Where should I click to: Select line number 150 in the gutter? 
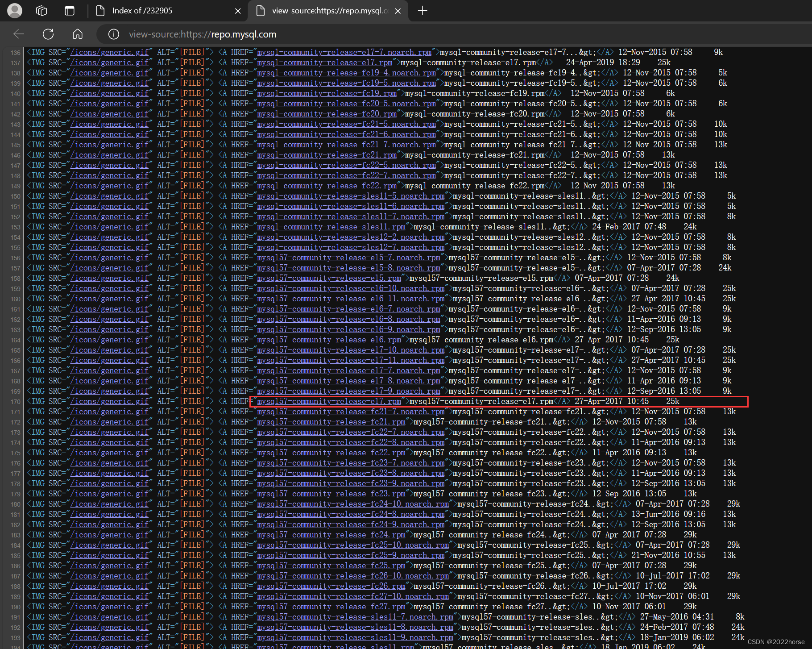16,196
